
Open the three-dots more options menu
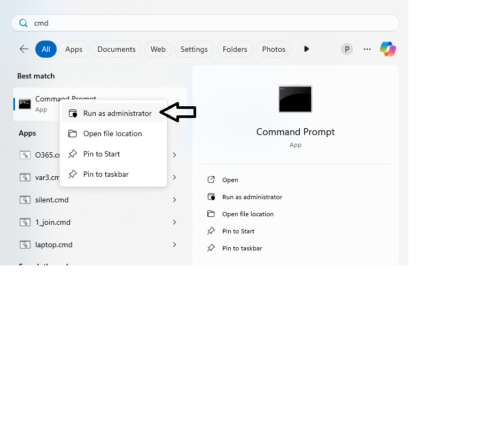coord(367,49)
